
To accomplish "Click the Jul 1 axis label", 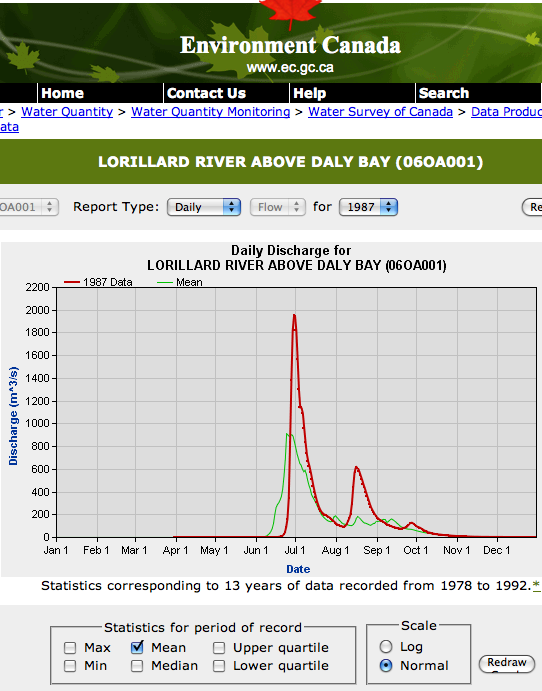I will pos(295,550).
